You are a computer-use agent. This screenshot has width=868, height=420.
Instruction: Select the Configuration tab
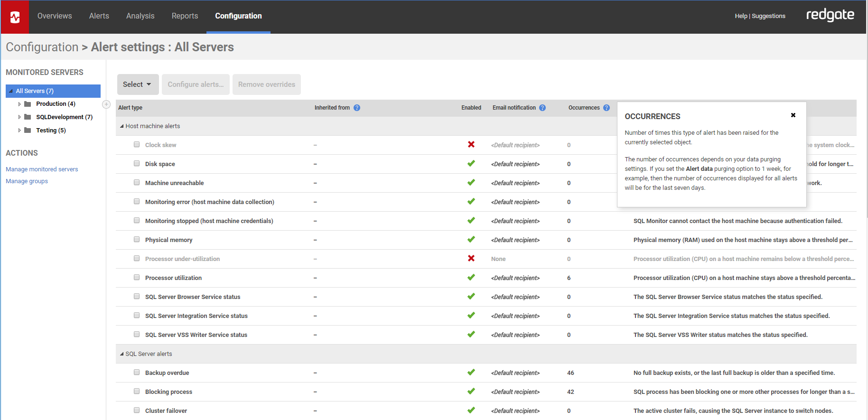[x=238, y=16]
